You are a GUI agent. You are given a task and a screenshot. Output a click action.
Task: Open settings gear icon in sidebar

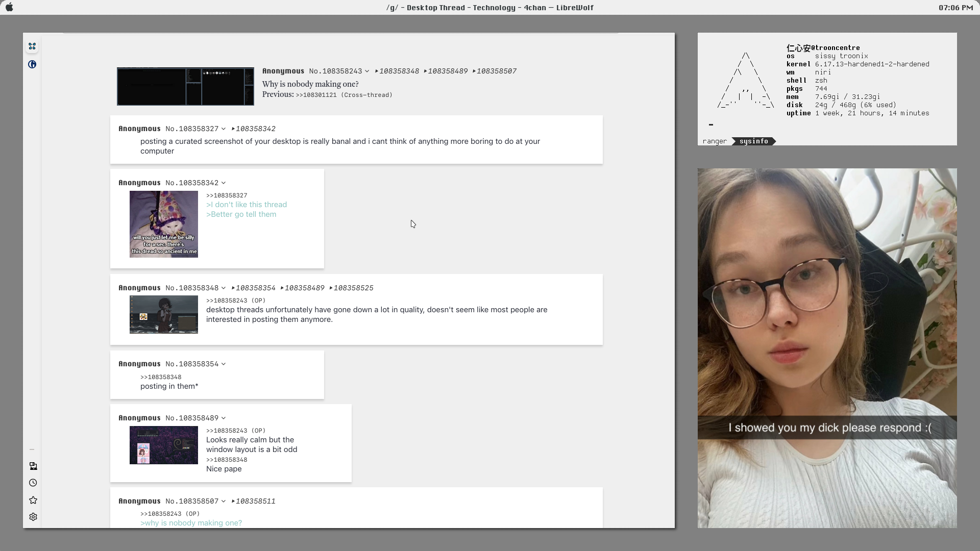33,517
